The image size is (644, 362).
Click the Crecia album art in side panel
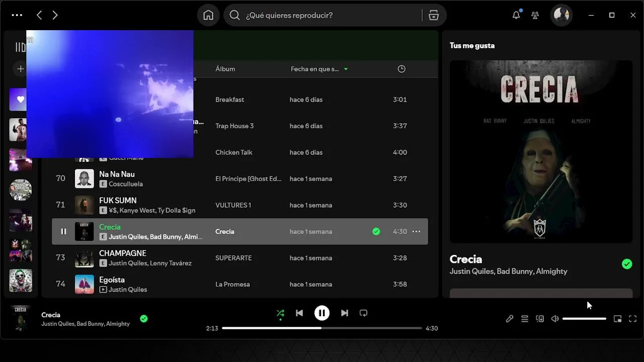(541, 152)
